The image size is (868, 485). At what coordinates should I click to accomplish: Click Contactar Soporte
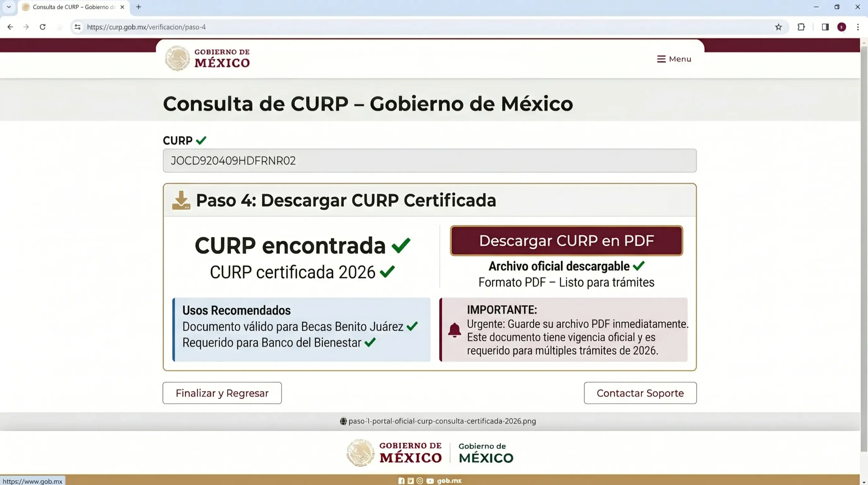pos(640,393)
